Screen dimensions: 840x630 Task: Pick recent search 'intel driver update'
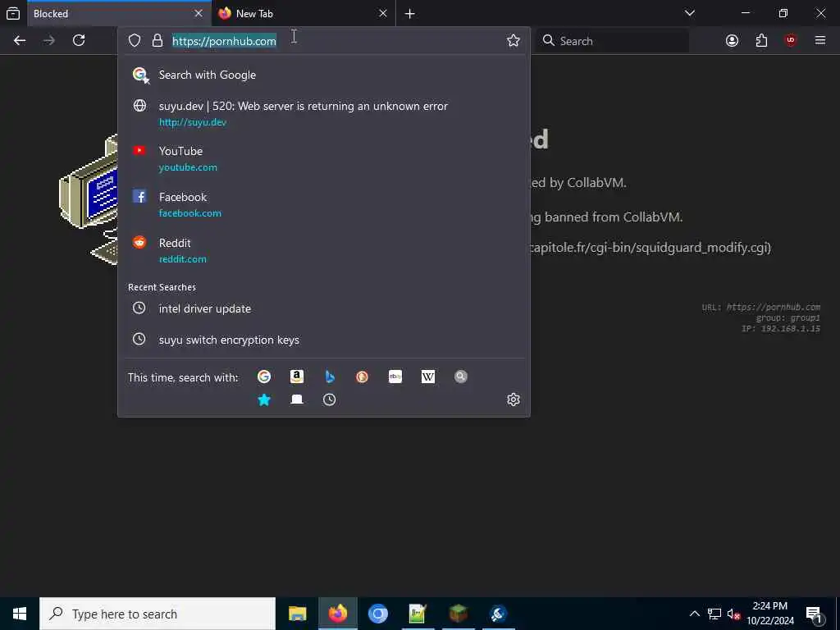[323, 308]
